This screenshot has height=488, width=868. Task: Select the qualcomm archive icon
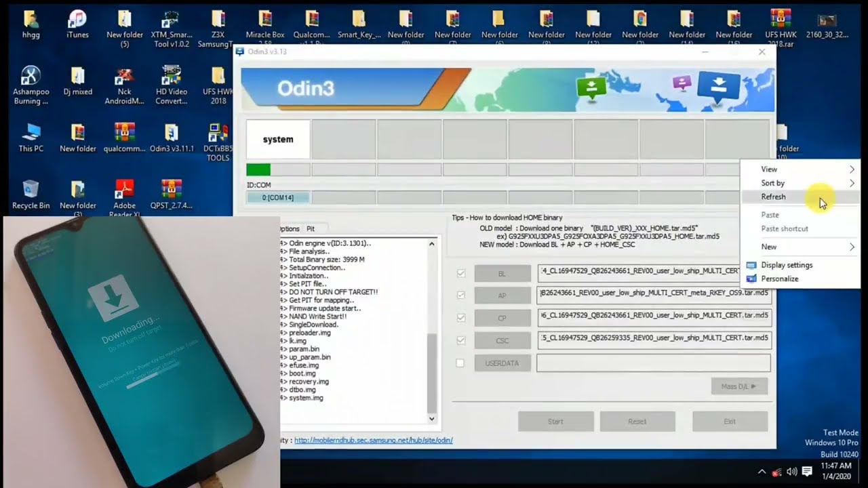coord(124,138)
